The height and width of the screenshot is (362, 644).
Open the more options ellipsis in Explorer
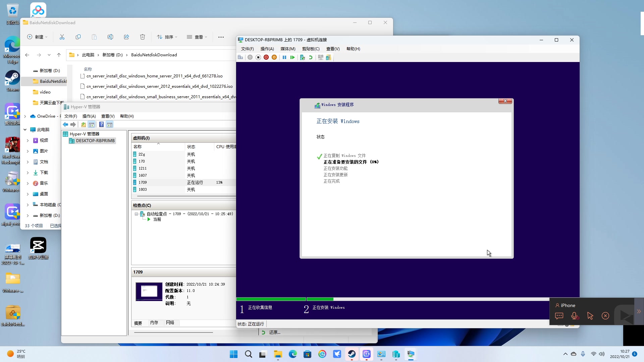(221, 37)
